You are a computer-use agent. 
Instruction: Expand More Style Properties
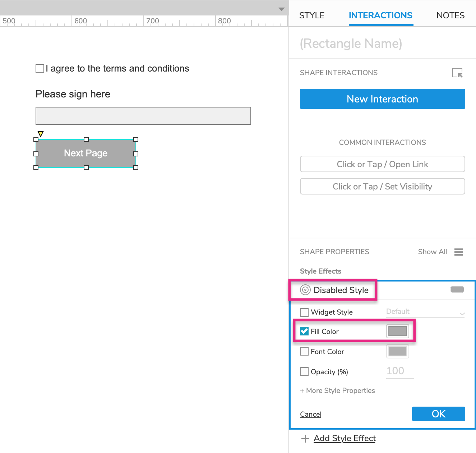(x=337, y=390)
